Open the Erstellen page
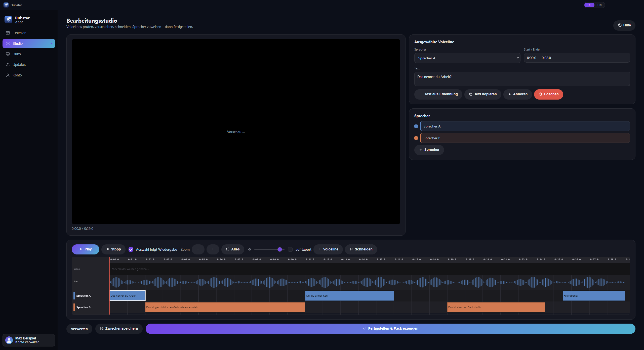 click(x=29, y=33)
